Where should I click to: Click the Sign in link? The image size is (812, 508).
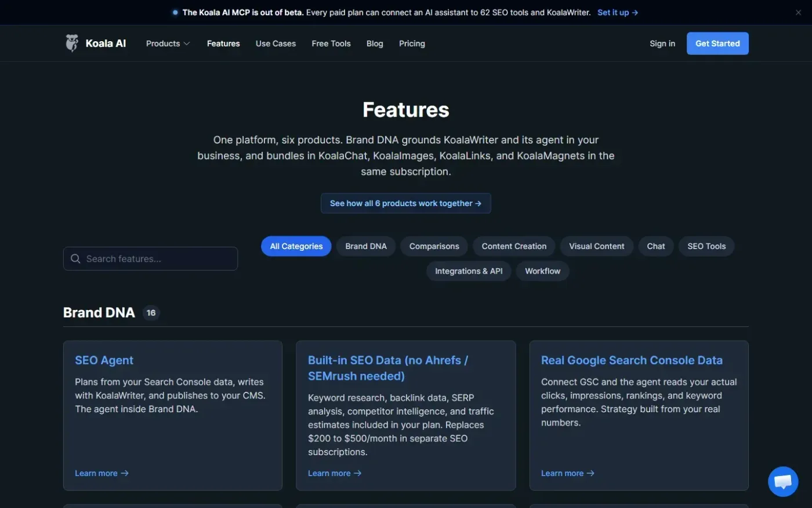coord(662,44)
